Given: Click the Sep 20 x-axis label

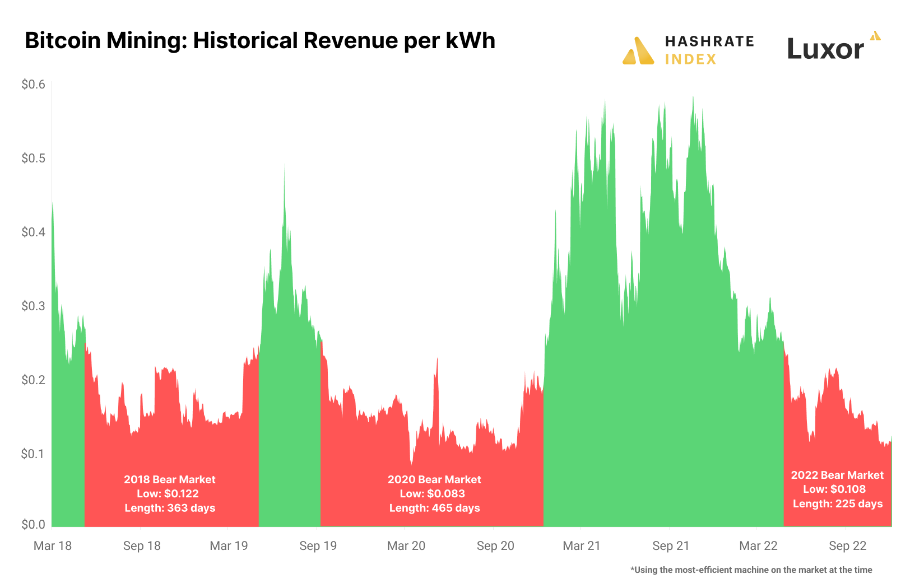Looking at the screenshot, I should pyautogui.click(x=495, y=546).
